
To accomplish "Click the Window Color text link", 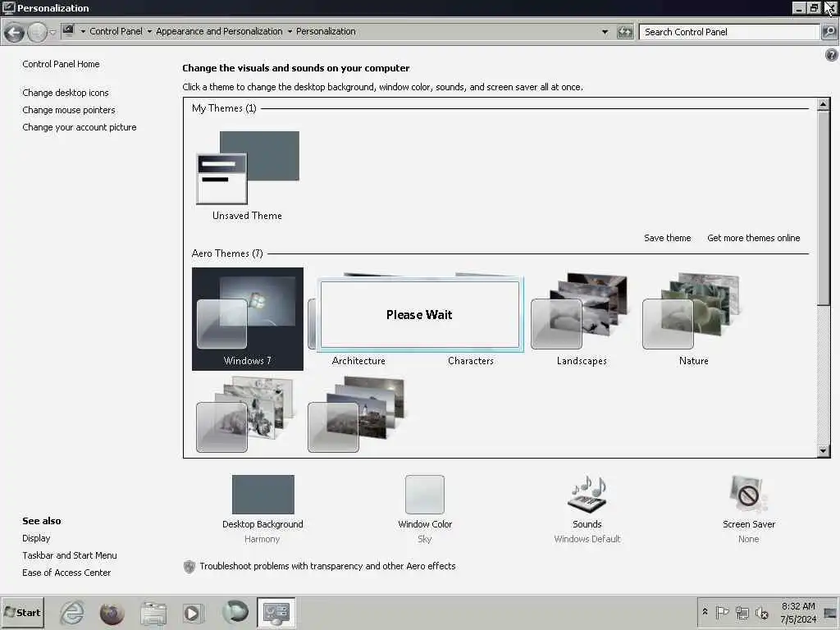I will tap(425, 524).
